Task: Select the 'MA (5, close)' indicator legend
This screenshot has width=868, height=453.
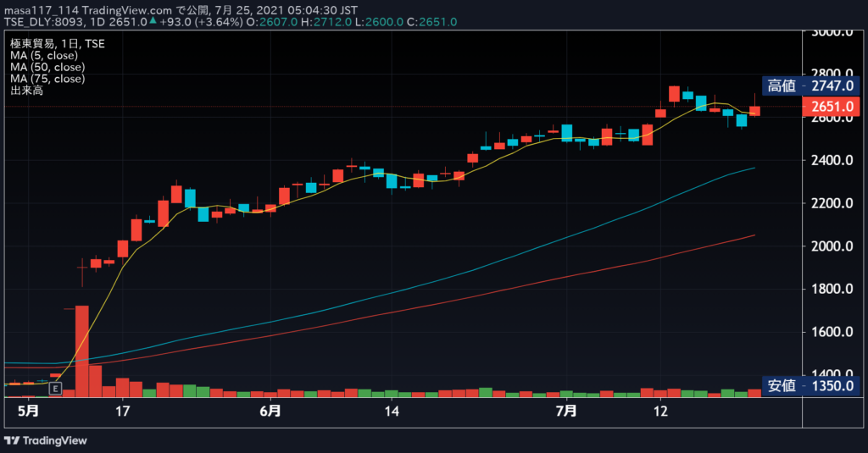Action: point(44,55)
